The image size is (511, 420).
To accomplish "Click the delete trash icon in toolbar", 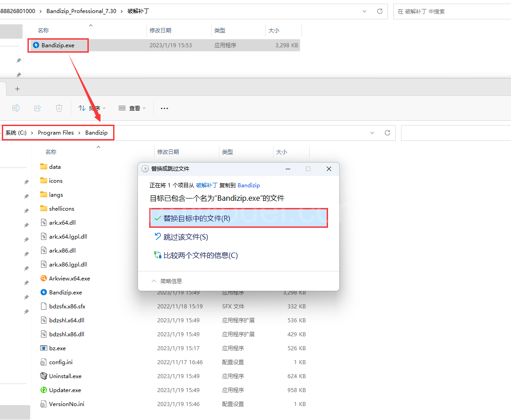I will pyautogui.click(x=59, y=108).
